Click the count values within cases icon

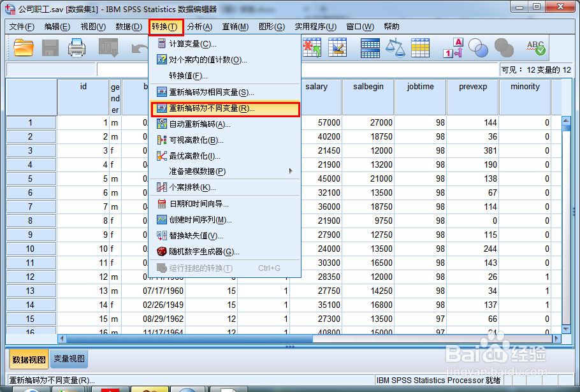162,59
